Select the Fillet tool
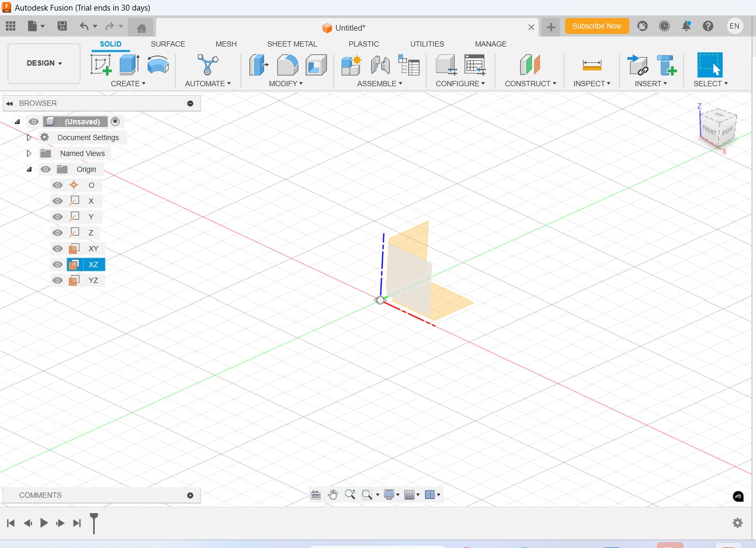The image size is (756, 548). 287,65
